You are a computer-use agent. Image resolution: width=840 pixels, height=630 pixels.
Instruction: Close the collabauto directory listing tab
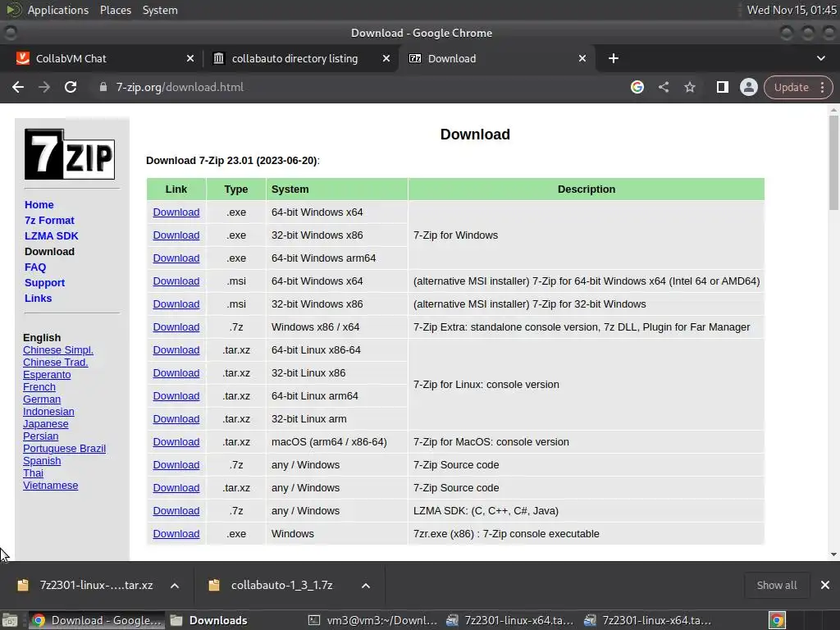point(386,58)
